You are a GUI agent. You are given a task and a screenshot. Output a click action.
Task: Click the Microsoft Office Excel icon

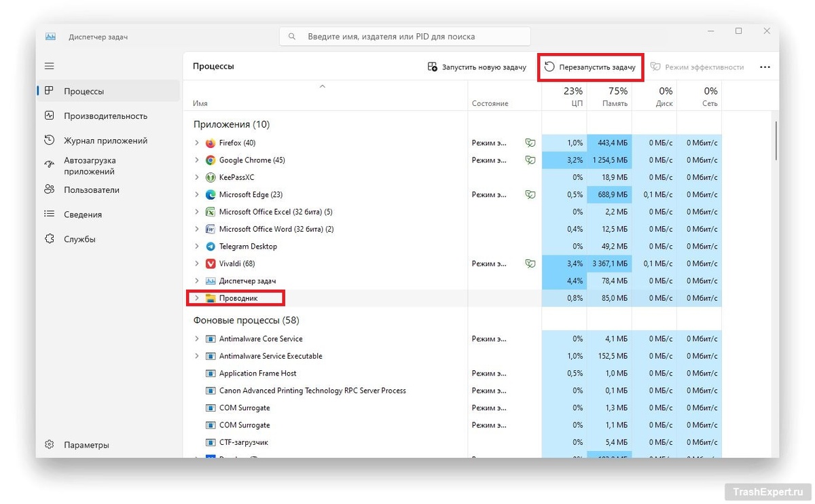click(211, 212)
